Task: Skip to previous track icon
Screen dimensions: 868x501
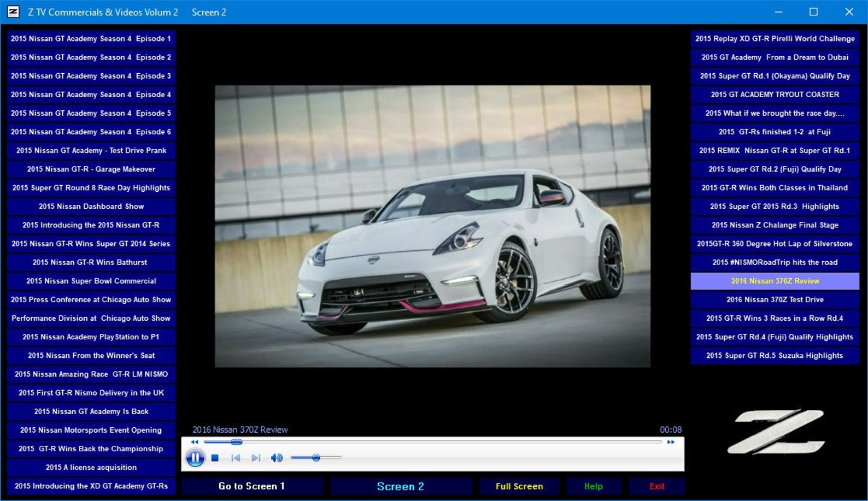Action: 236,458
